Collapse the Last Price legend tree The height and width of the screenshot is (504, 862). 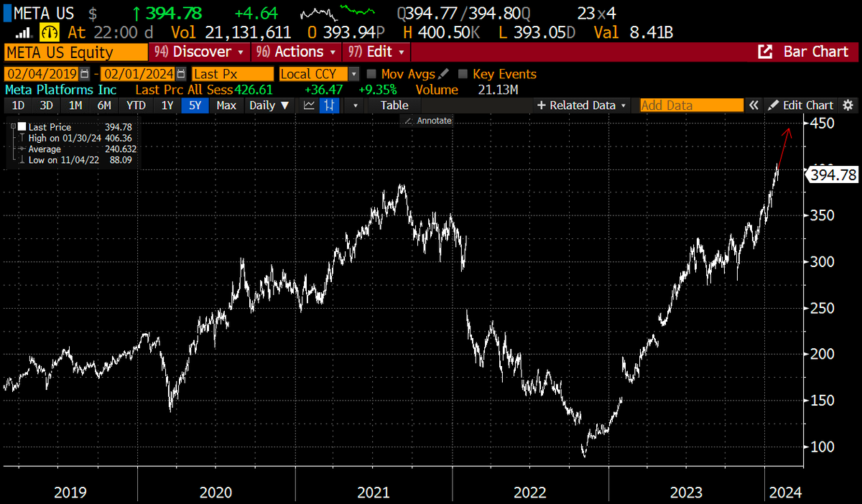pyautogui.click(x=11, y=126)
